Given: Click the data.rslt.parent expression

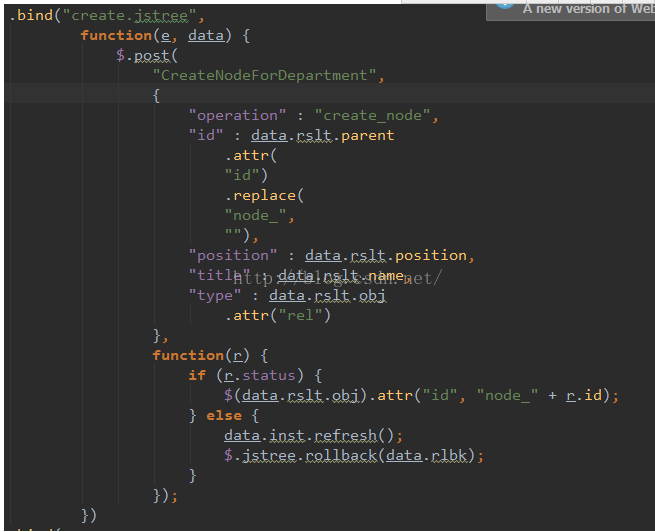Looking at the screenshot, I should [x=322, y=135].
